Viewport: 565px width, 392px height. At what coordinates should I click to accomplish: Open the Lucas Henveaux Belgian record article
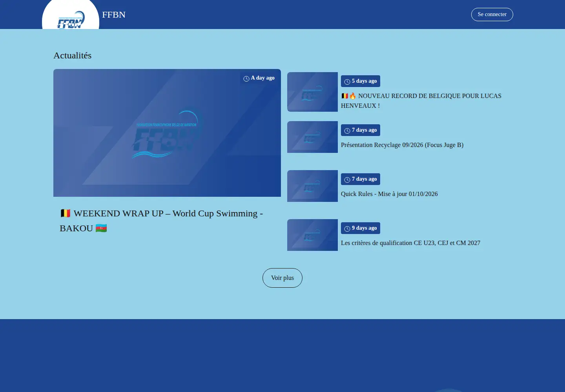pyautogui.click(x=421, y=101)
